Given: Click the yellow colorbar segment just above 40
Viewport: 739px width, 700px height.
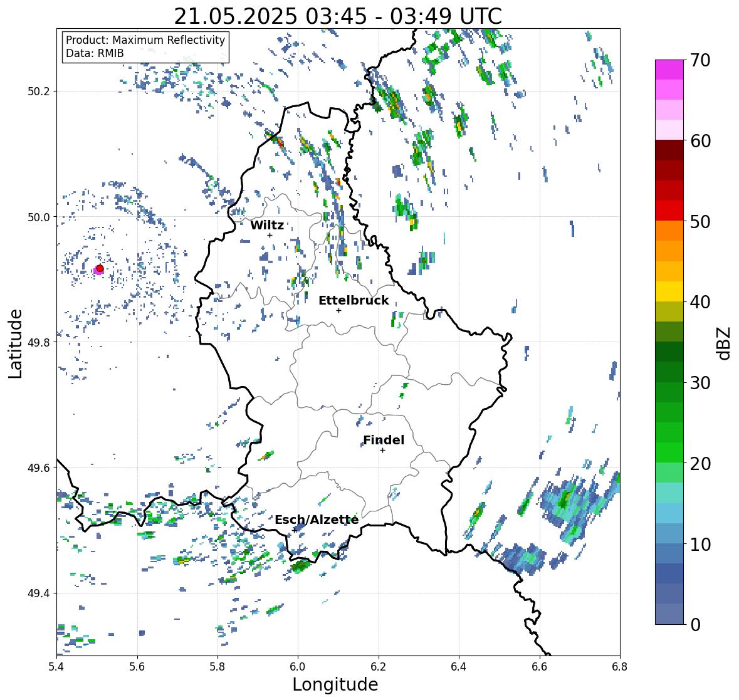Looking at the screenshot, I should tap(669, 291).
